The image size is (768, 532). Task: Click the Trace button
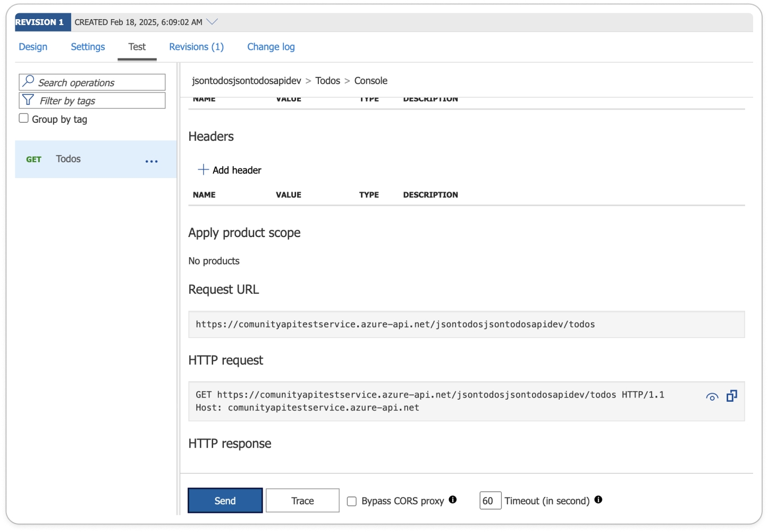click(x=302, y=501)
